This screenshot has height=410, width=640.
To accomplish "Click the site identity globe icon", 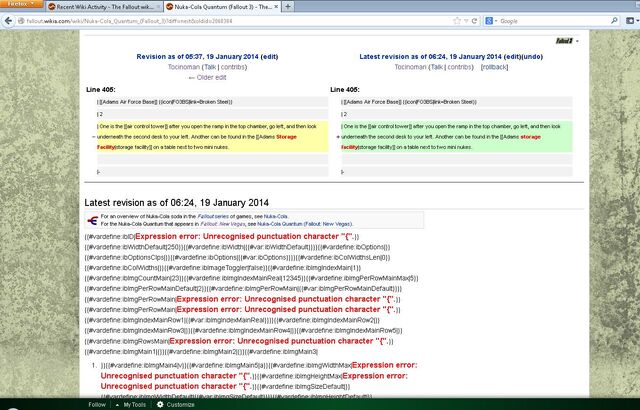I will click(x=21, y=21).
